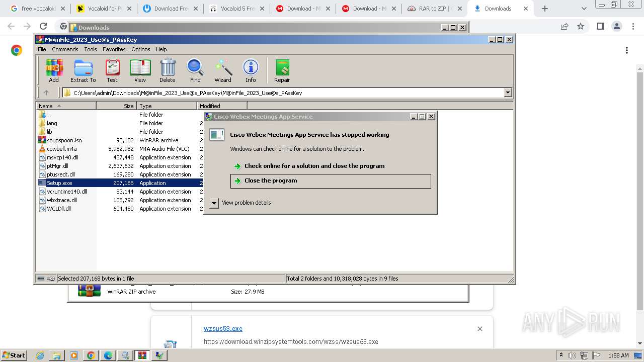The image size is (644, 362).
Task: Sort by Modified column header
Action: click(x=222, y=106)
